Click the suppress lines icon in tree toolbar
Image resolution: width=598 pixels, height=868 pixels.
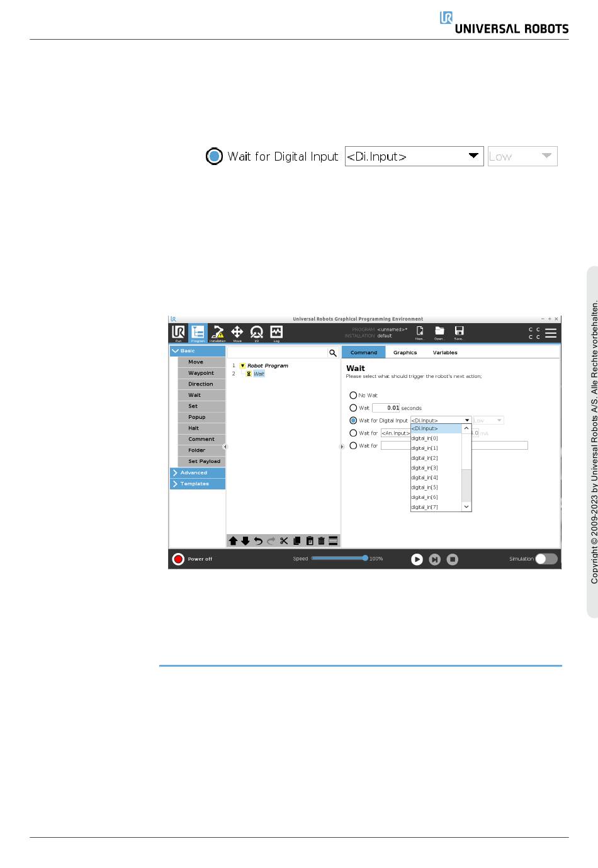[x=334, y=540]
